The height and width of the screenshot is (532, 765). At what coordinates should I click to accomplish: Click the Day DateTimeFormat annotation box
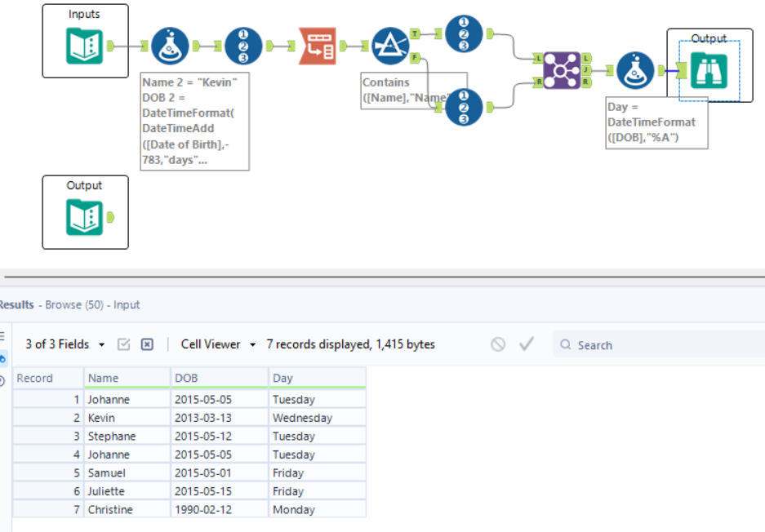pos(656,122)
